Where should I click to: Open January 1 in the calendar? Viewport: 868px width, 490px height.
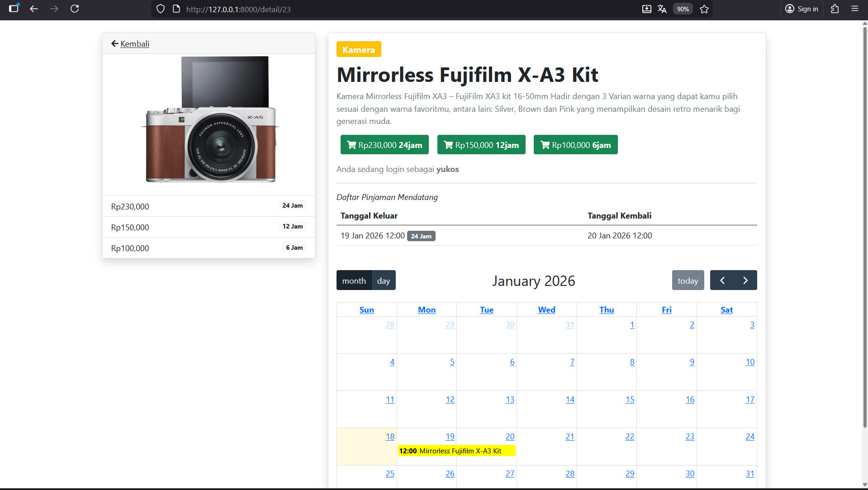632,325
